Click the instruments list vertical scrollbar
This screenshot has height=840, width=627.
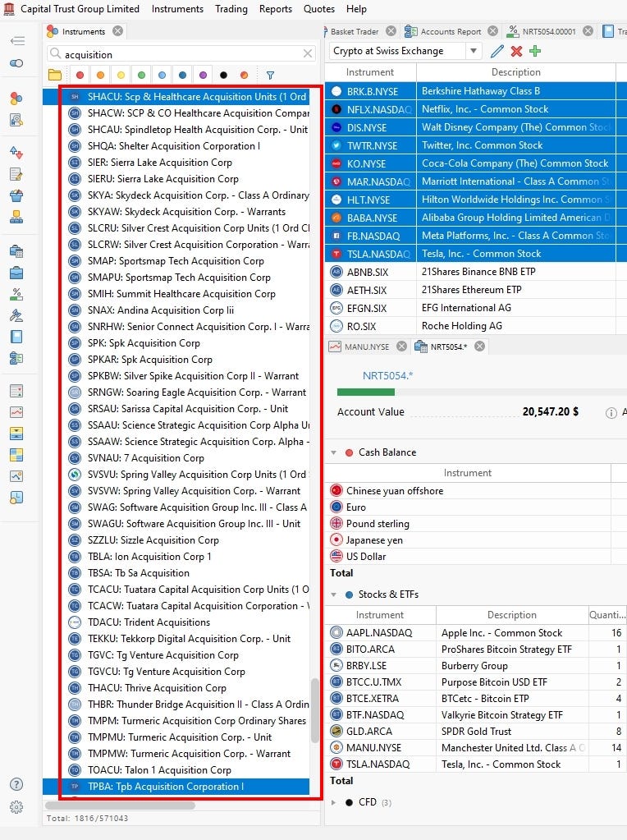[315, 709]
